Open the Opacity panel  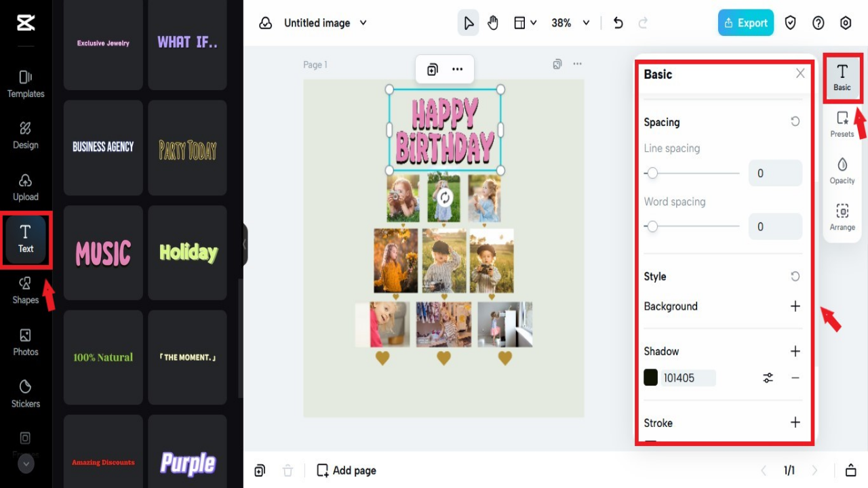[842, 171]
